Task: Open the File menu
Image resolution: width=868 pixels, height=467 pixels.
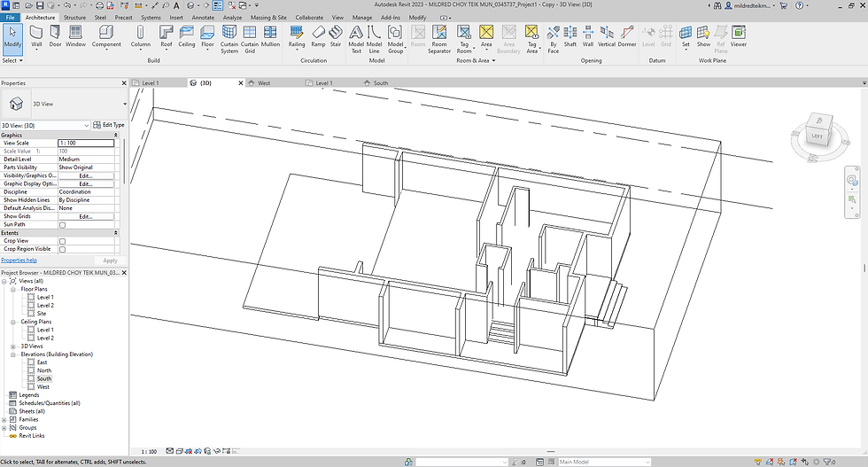Action: 10,17
